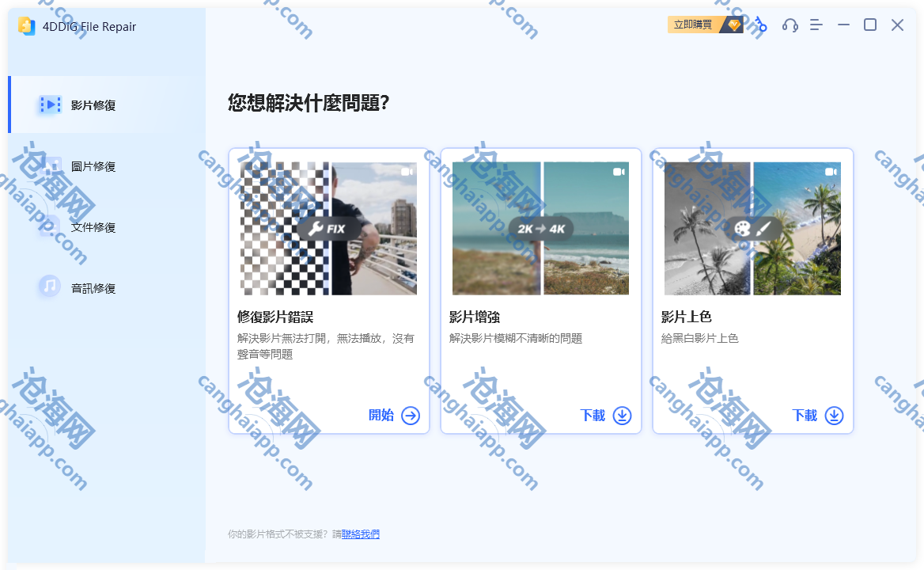Viewport: 924px width, 570px height.
Task: Click the video repair film icon in sidebar
Action: (50, 104)
